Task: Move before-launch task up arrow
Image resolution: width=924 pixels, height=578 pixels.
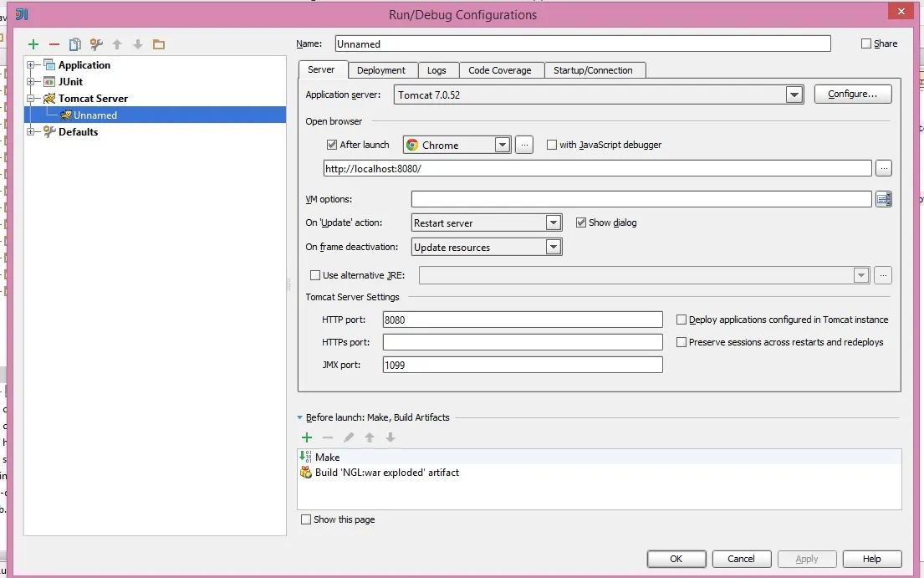Action: 370,437
